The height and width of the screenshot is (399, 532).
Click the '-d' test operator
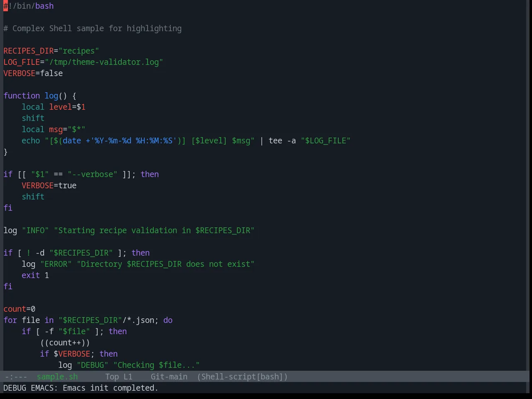40,253
